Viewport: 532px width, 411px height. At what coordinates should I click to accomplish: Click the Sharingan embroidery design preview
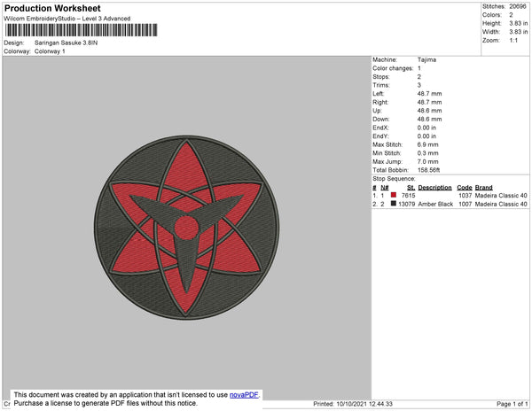pyautogui.click(x=186, y=228)
